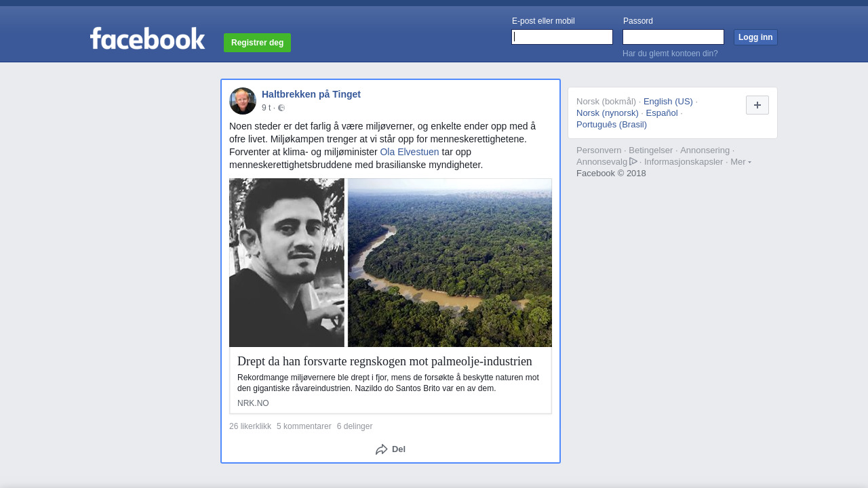Open the Annonsering footer link
The height and width of the screenshot is (488, 868).
point(705,150)
